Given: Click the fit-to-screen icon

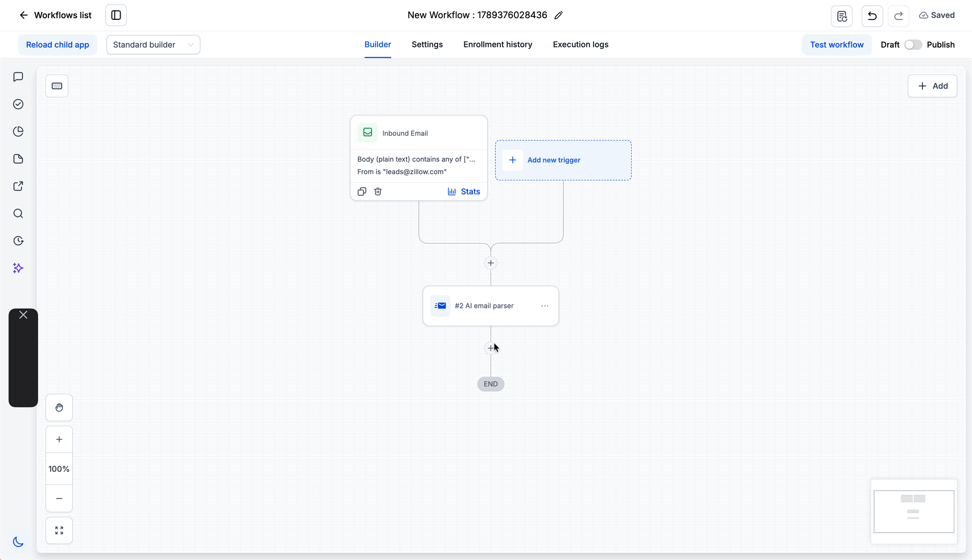Looking at the screenshot, I should point(59,530).
